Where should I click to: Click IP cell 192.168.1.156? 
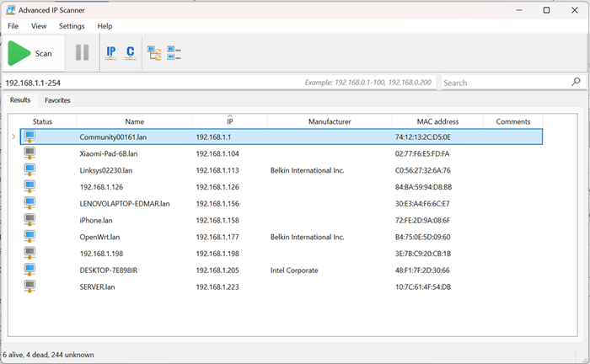pos(217,203)
